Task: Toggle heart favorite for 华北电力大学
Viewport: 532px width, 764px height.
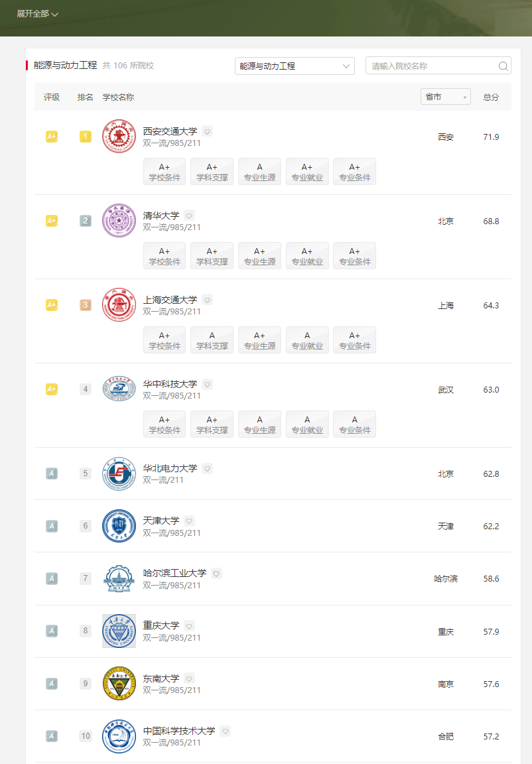Action: point(207,469)
